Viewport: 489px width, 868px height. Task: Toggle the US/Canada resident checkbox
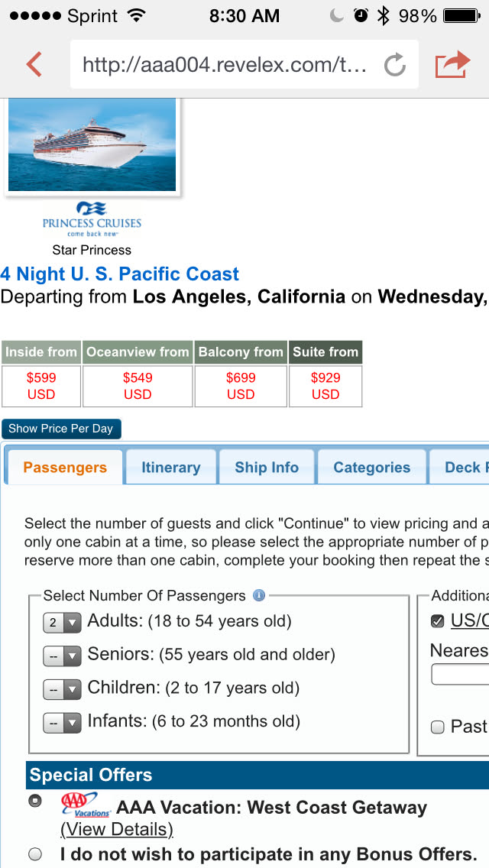[x=438, y=621]
